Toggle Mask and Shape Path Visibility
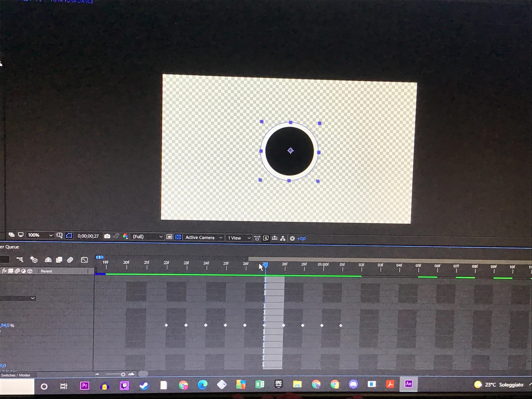This screenshot has width=532, height=399. (69, 236)
